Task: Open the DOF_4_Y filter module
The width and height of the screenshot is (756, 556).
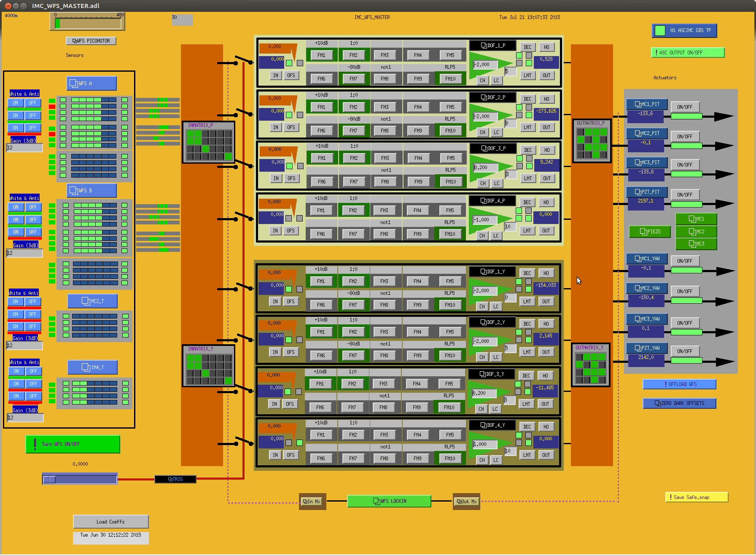Action: pos(492,425)
